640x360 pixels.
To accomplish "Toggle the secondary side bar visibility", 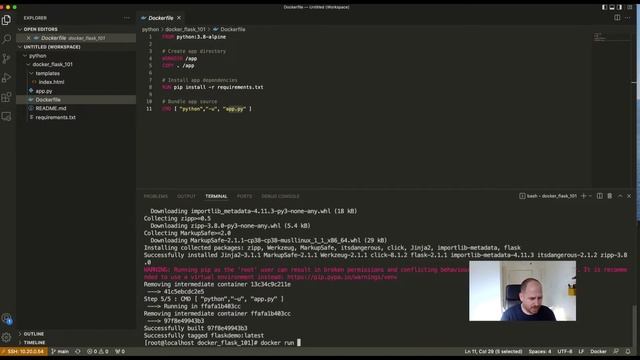I will pyautogui.click(x=620, y=7).
